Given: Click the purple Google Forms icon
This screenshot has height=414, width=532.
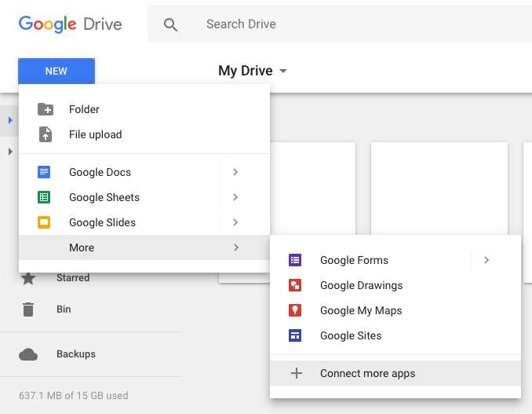Looking at the screenshot, I should 295,260.
